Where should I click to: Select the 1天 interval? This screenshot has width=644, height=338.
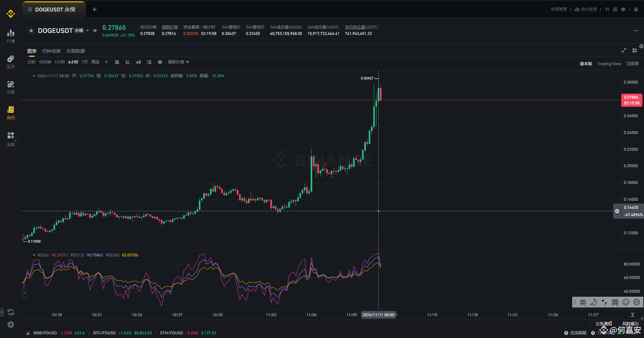(x=85, y=62)
